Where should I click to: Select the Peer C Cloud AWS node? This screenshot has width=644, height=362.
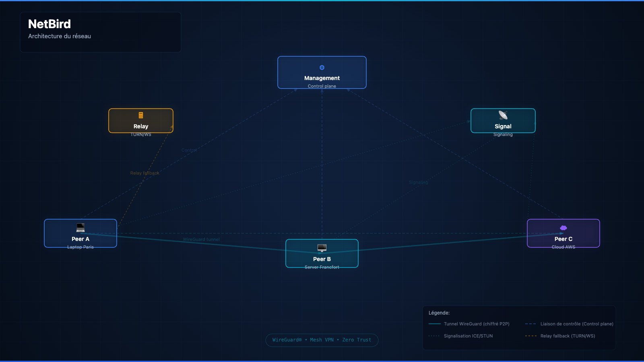point(563,233)
